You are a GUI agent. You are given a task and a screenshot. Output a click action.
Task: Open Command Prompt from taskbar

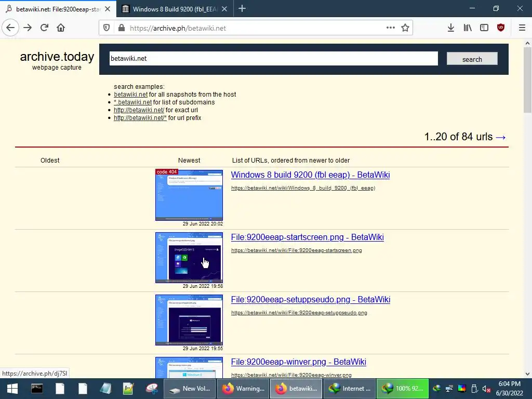37,389
